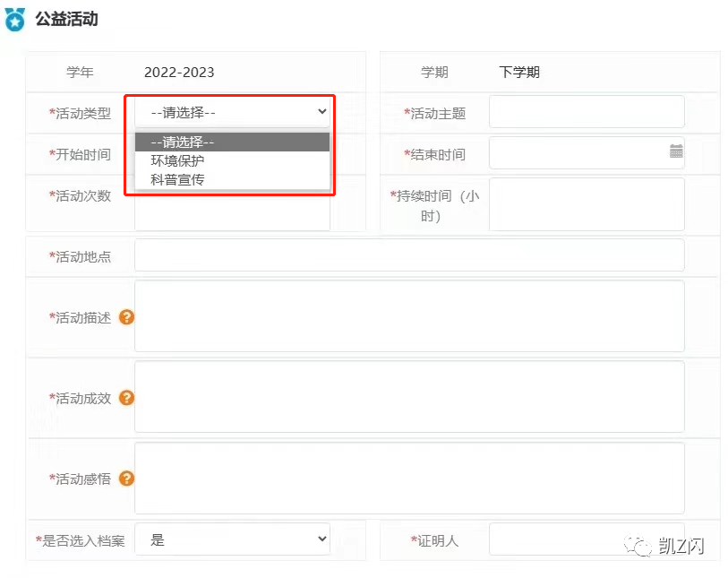
Task: Open the 是否选入档案 dropdown
Action: click(232, 539)
